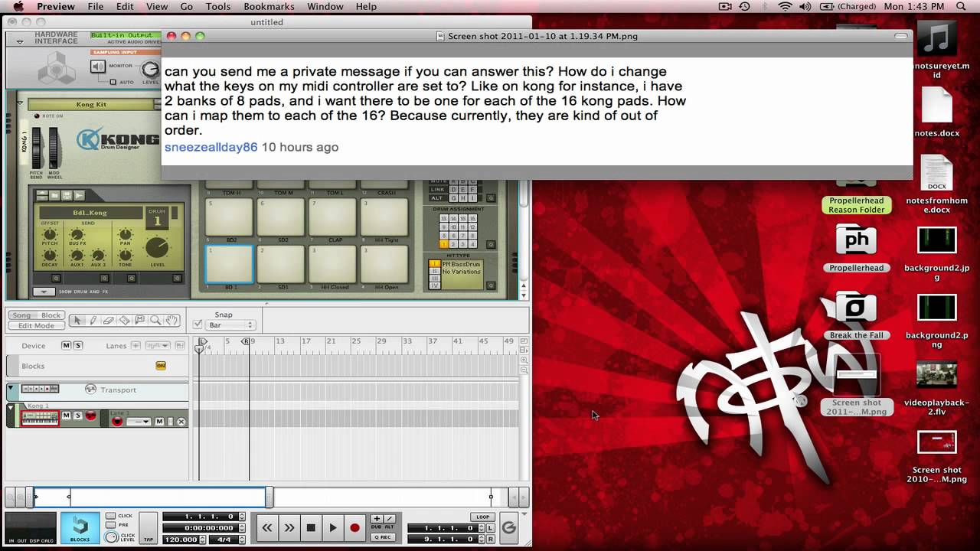Solo the Kong 1 track
Screen dimensions: 980x551
[77, 416]
